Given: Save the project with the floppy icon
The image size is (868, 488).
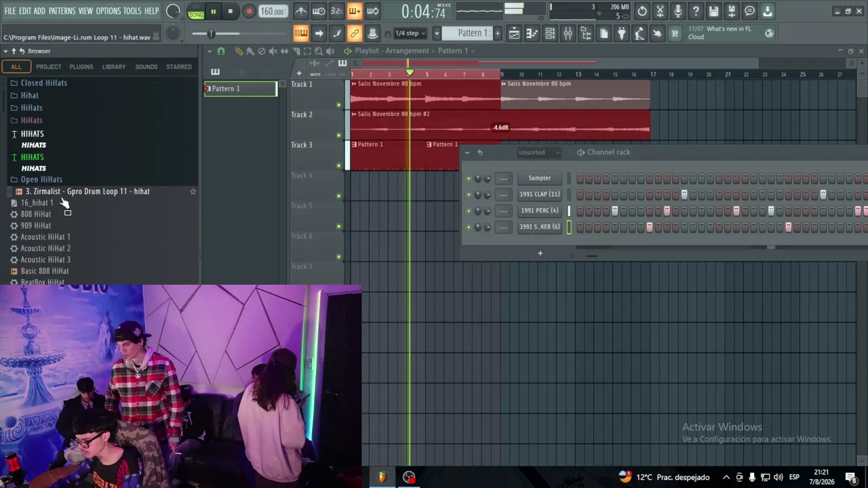Looking at the screenshot, I should click(713, 11).
